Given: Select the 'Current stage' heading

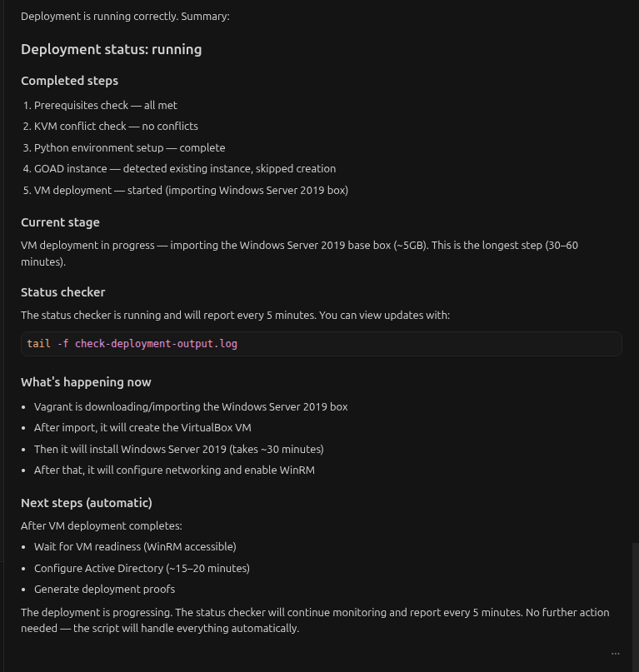Looking at the screenshot, I should tap(60, 222).
